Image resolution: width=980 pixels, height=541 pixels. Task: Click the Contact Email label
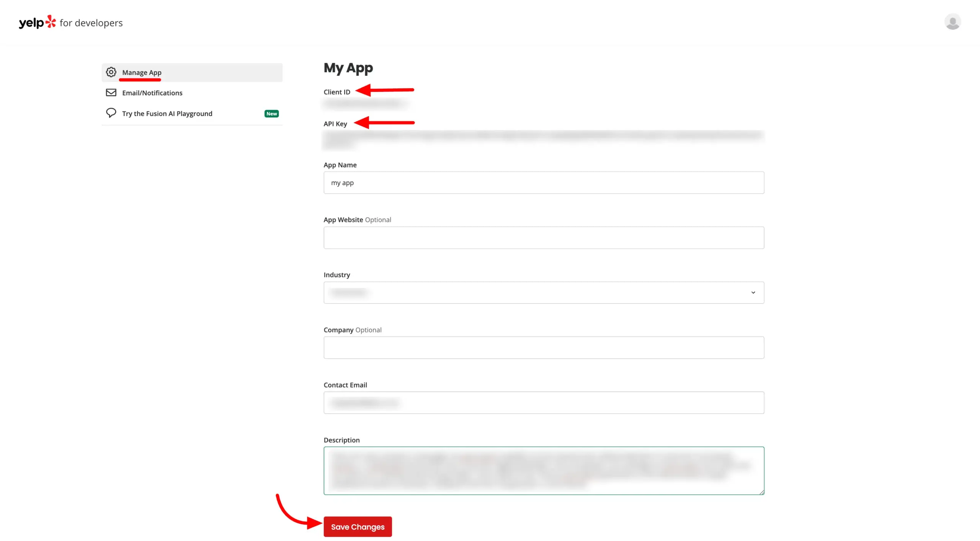point(345,385)
